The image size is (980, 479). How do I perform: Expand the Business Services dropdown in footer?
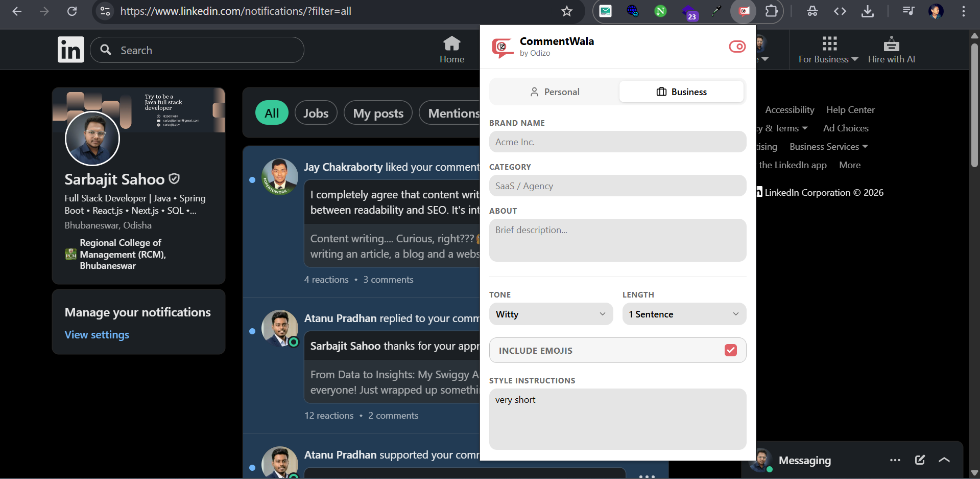(827, 147)
